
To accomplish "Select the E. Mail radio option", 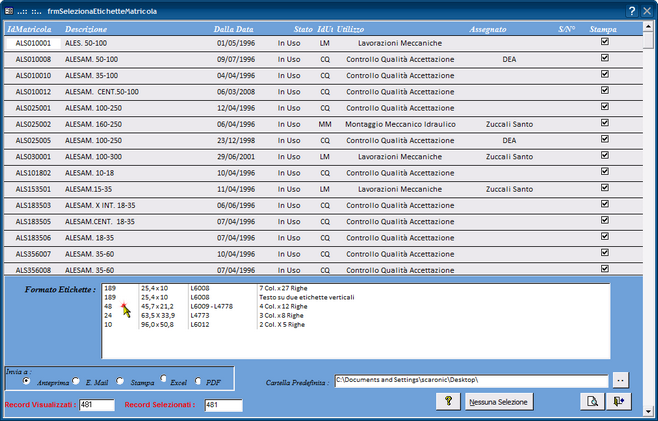I will pyautogui.click(x=76, y=381).
